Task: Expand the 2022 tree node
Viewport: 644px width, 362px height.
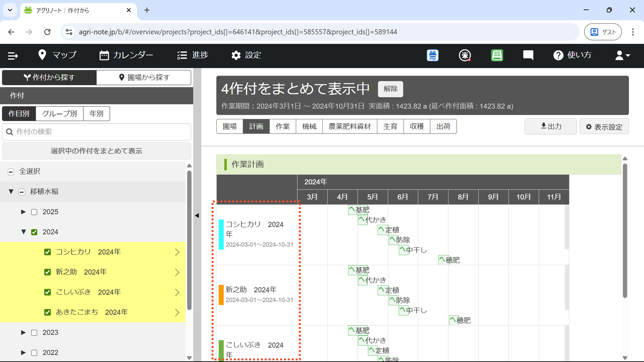Action: pyautogui.click(x=23, y=352)
